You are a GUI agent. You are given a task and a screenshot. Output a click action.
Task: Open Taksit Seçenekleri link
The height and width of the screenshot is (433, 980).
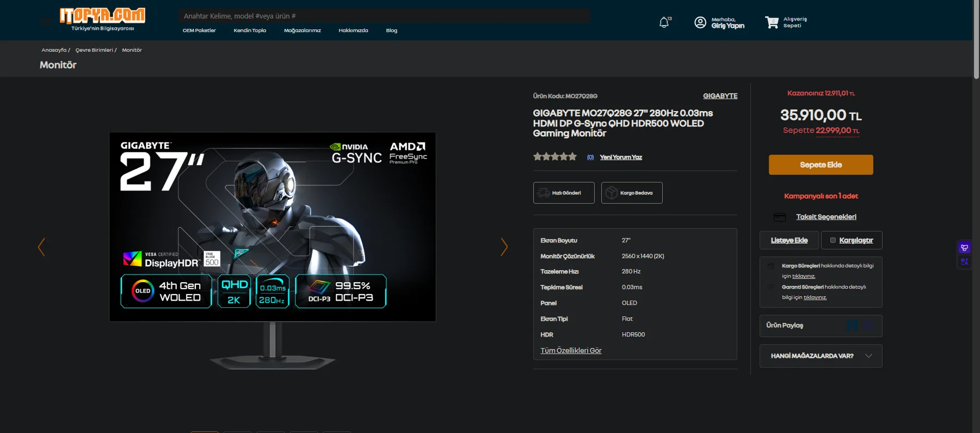click(x=826, y=217)
